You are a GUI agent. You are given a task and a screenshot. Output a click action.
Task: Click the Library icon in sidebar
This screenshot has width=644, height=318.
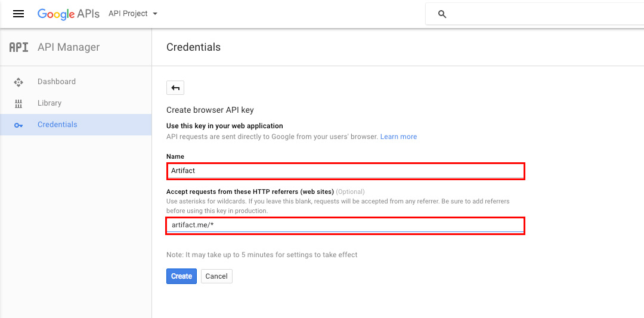point(18,103)
